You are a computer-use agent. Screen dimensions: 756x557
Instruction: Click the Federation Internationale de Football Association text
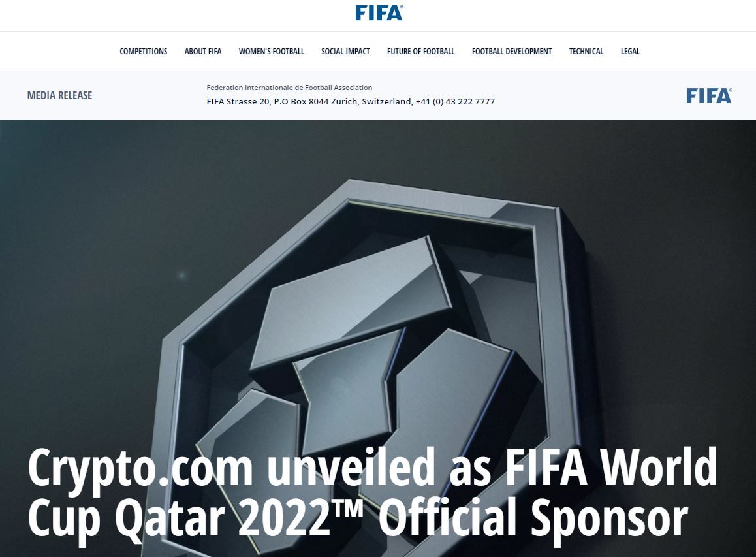[289, 88]
